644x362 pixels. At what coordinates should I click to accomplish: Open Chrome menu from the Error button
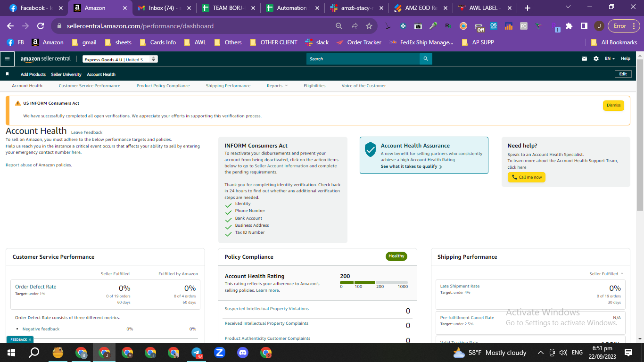click(624, 26)
